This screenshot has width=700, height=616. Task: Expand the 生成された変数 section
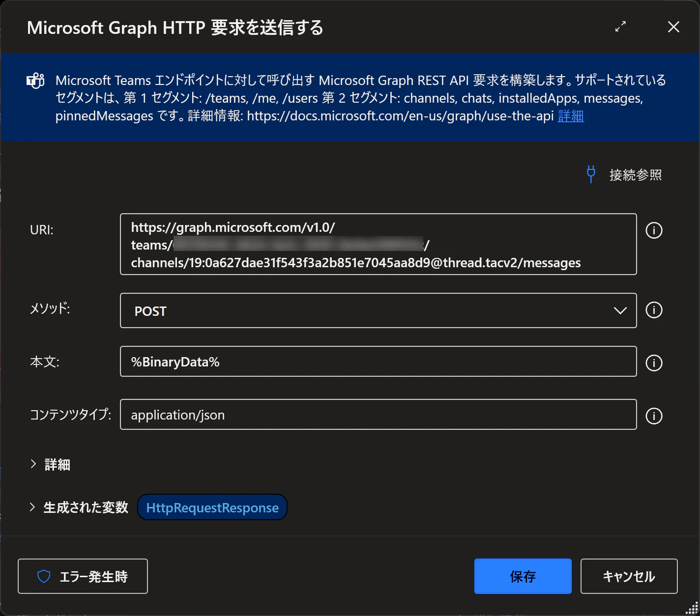pyautogui.click(x=79, y=507)
